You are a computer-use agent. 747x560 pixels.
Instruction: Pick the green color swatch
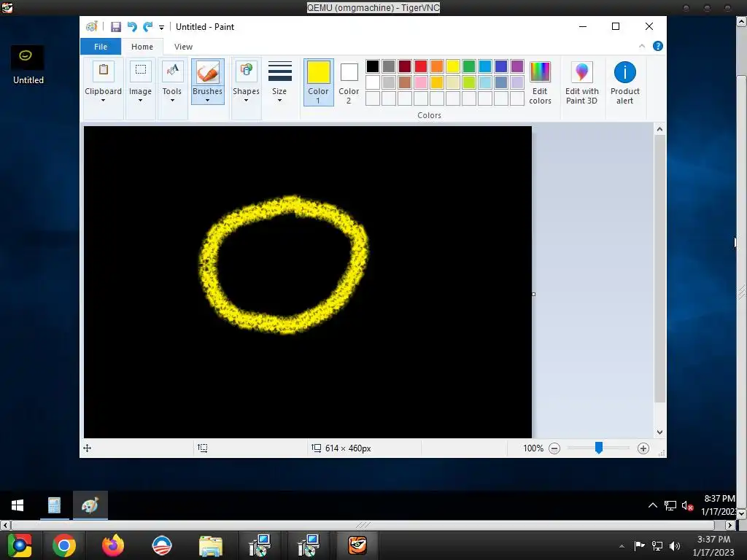pos(469,66)
